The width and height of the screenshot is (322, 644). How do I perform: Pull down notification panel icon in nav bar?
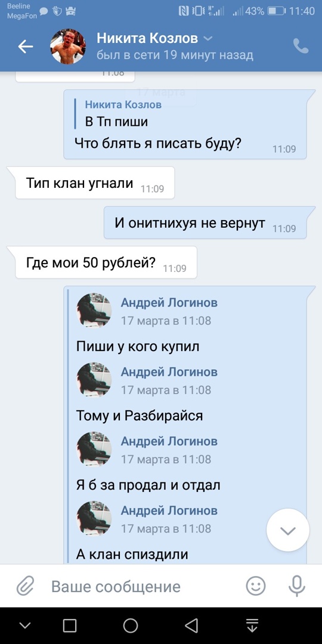click(252, 626)
